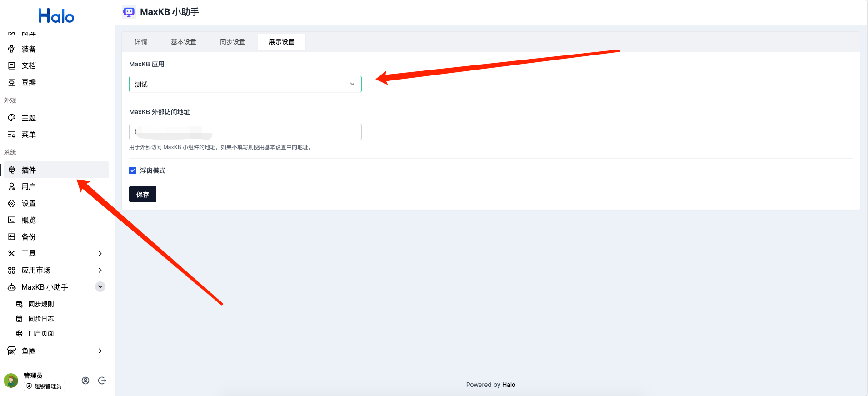Image resolution: width=868 pixels, height=396 pixels.
Task: Click the MaxKB 小助手 robot sidebar icon
Action: point(12,287)
